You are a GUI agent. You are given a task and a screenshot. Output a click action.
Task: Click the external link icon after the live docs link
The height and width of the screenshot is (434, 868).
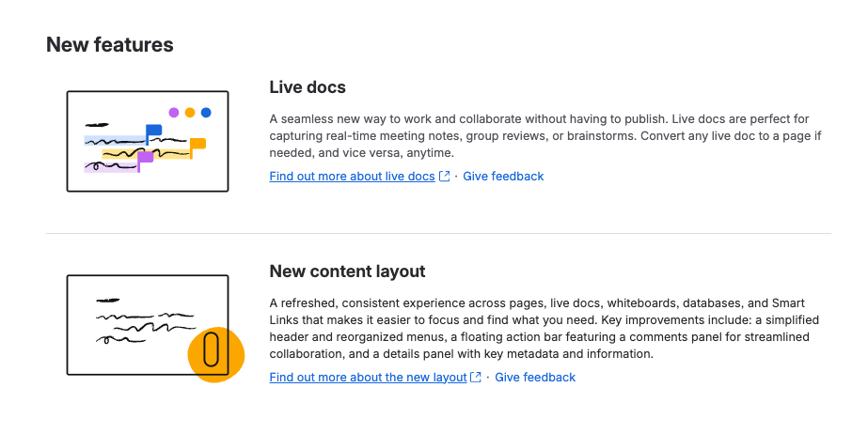coord(444,177)
